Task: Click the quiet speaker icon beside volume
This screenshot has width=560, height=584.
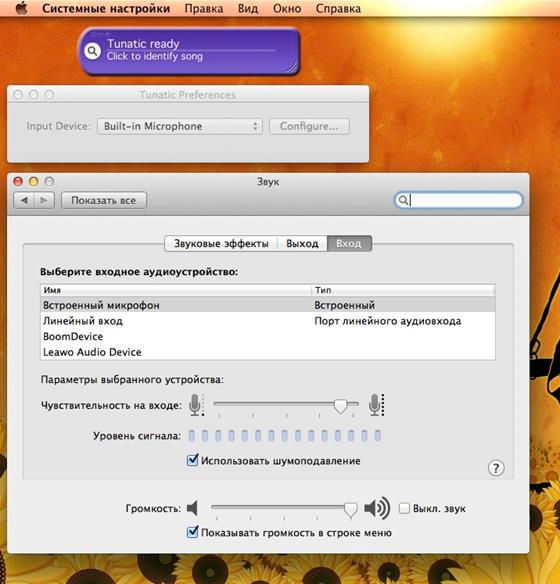Action: coord(192,508)
